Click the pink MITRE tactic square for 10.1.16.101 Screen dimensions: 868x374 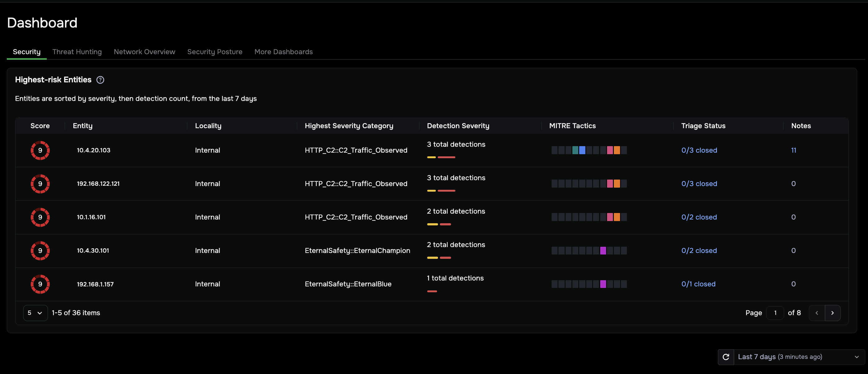pos(610,217)
